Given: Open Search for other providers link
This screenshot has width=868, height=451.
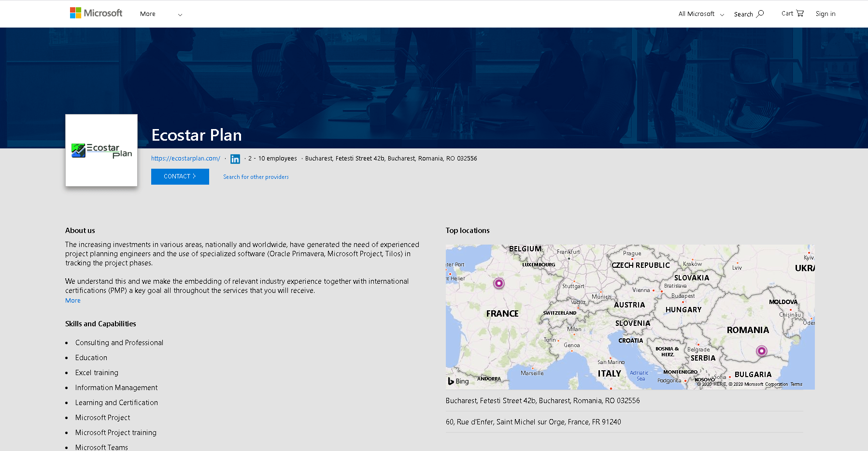Looking at the screenshot, I should 256,177.
